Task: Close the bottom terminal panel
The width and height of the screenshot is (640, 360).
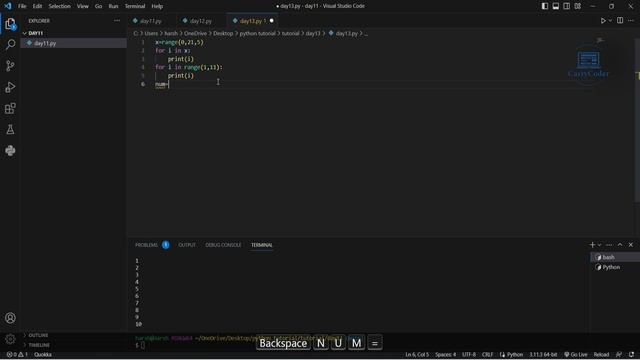Action: (631, 244)
